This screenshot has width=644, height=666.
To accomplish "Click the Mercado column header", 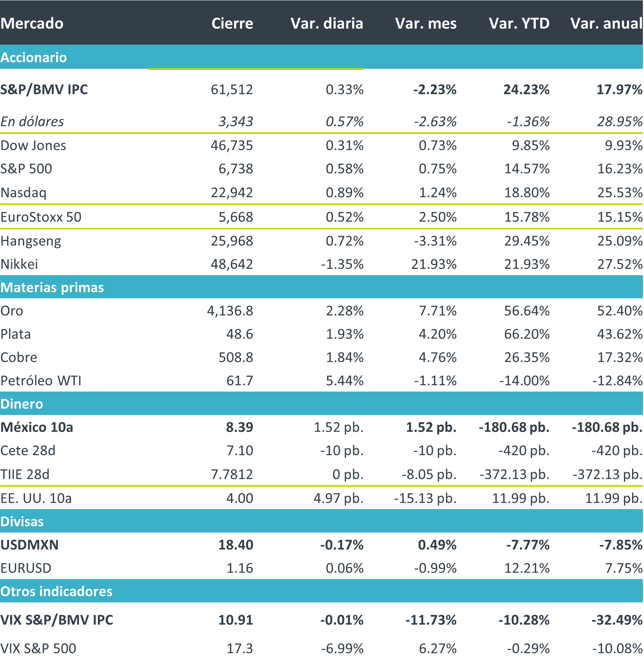I will click(32, 23).
